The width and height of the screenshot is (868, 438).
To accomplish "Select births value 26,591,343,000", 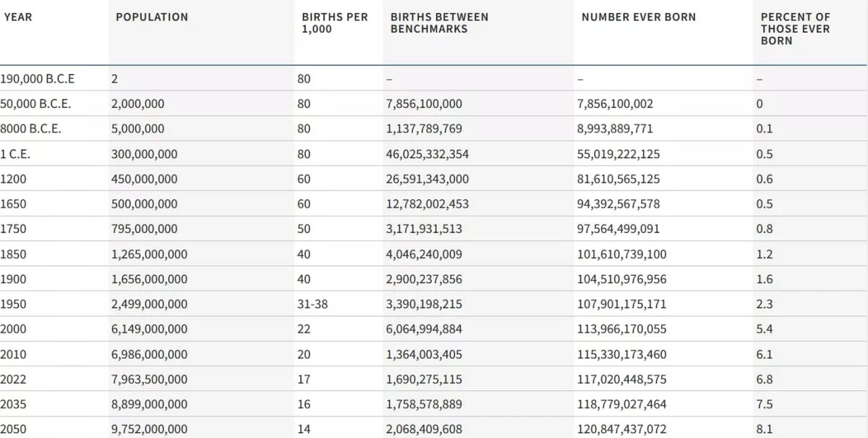I will click(427, 179).
